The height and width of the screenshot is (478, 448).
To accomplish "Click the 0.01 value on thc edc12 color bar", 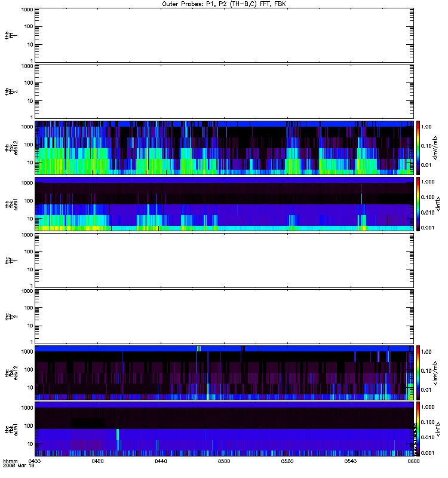I will pos(426,390).
